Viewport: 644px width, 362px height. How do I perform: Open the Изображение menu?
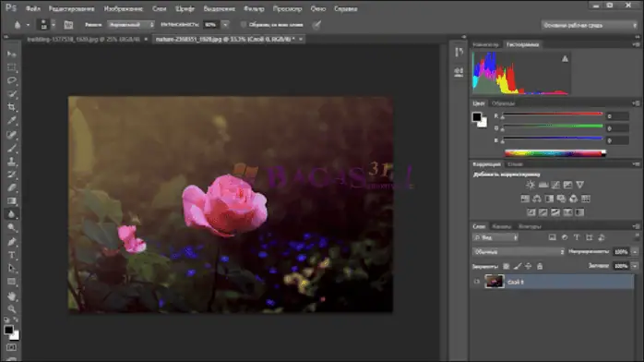click(x=124, y=8)
